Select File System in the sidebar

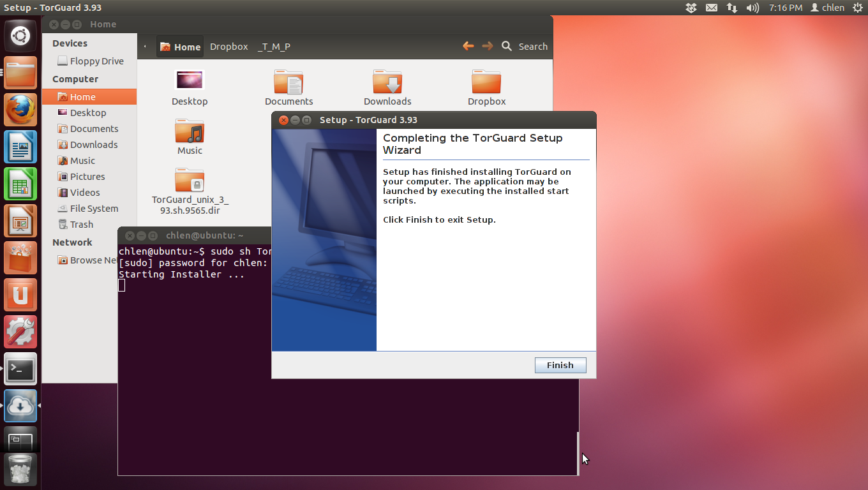coord(89,209)
